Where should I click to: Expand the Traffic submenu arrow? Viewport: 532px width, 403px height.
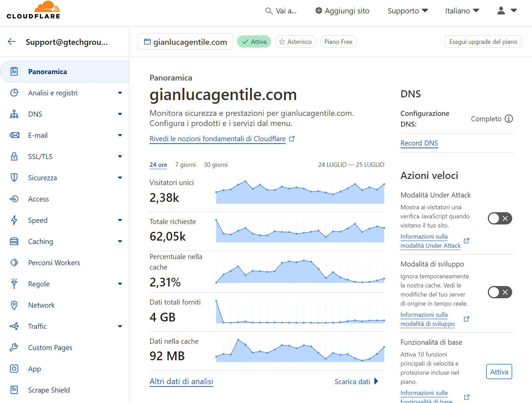tap(120, 326)
